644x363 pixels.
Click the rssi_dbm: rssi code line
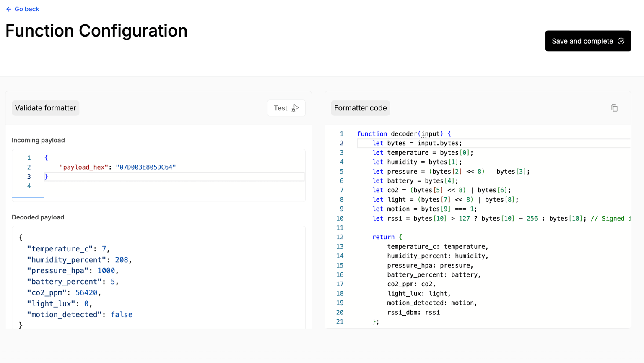coord(413,312)
